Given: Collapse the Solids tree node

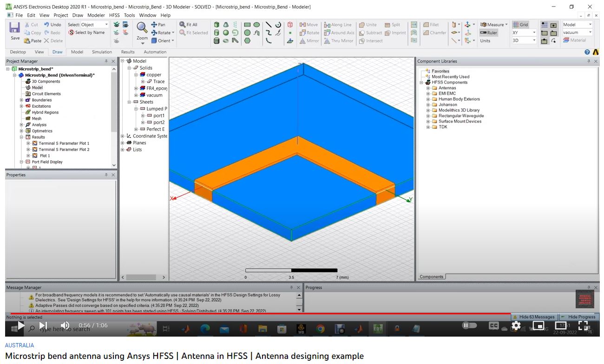Looking at the screenshot, I should (130, 68).
